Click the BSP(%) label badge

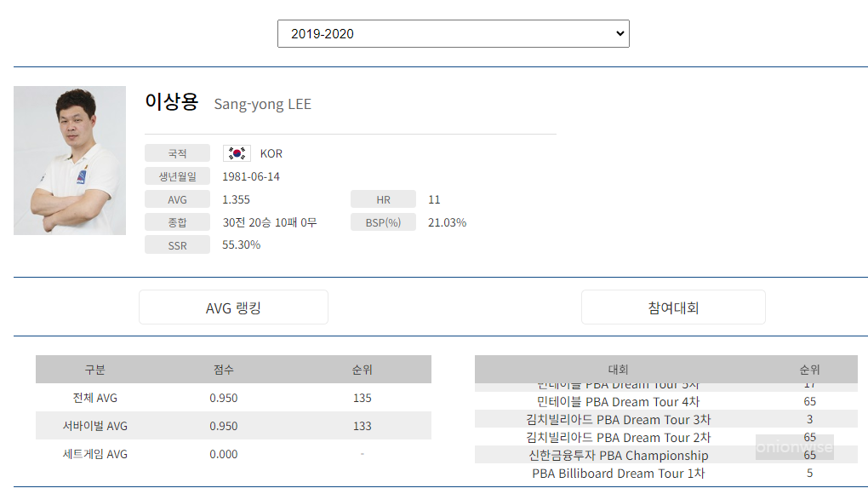pos(383,221)
